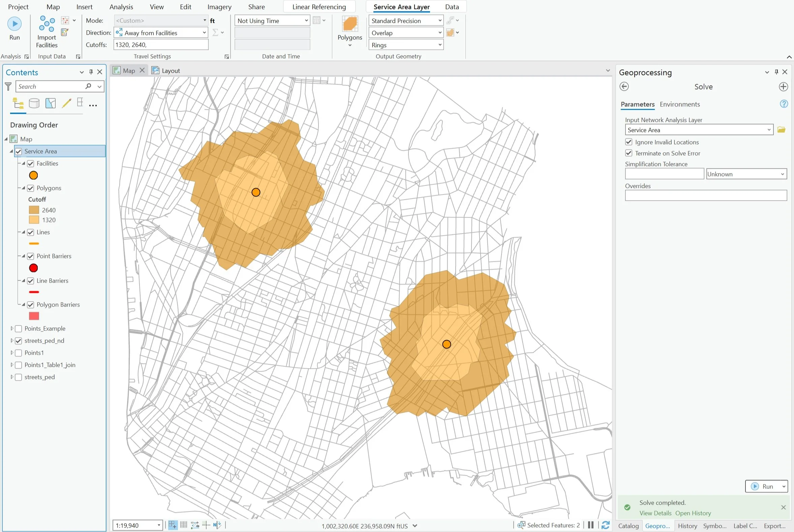
Task: Toggle Ignore Invalid Locations checkbox
Action: coord(629,142)
